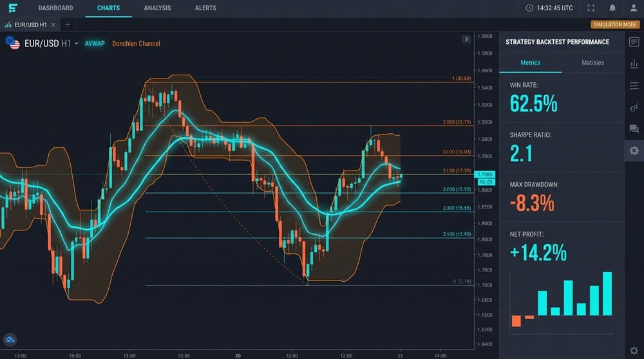The height and width of the screenshot is (359, 644).
Task: Open the strategy tools icon in sidebar
Action: coord(634,107)
